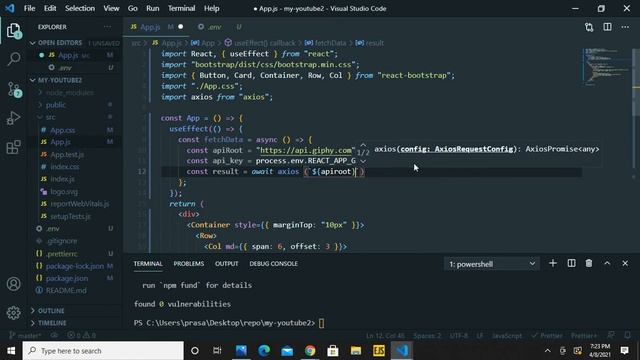
Task: Open File Explorer from taskbar
Action: click(356, 351)
